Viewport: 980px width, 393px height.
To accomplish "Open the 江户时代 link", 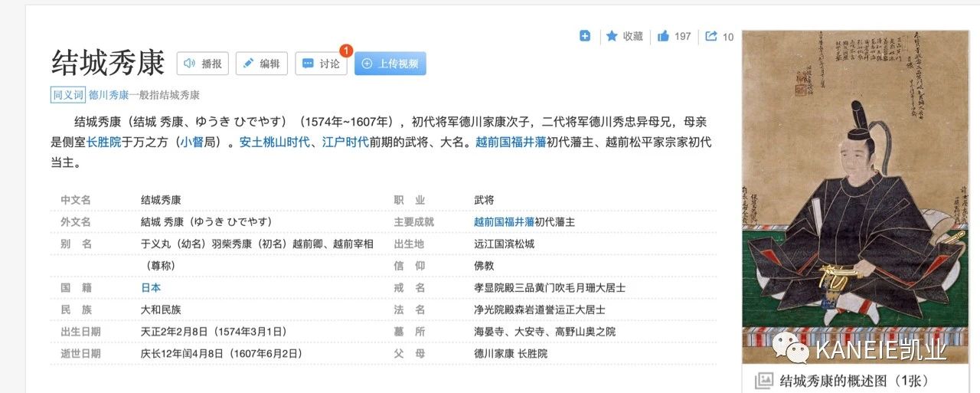I will pos(345,142).
